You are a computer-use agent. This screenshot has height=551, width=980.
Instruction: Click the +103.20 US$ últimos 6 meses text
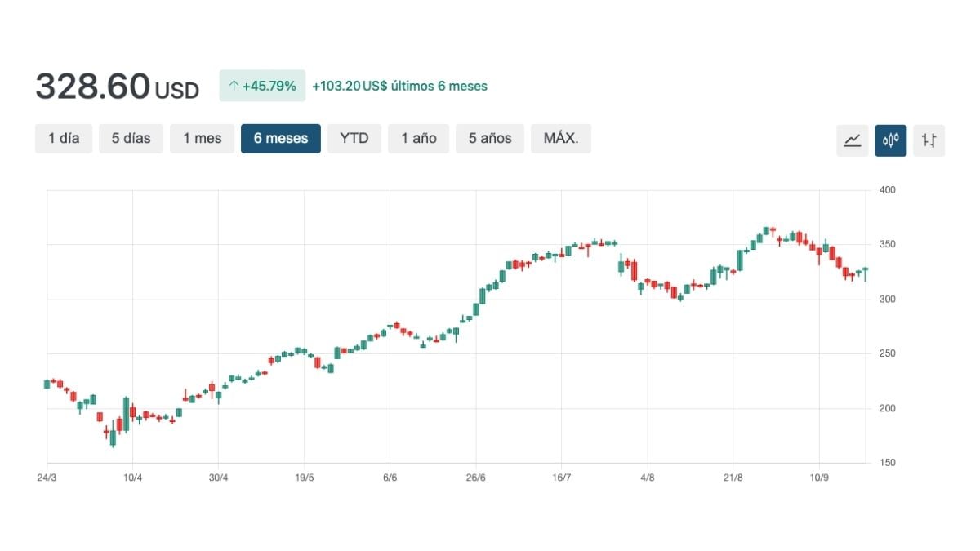click(399, 86)
